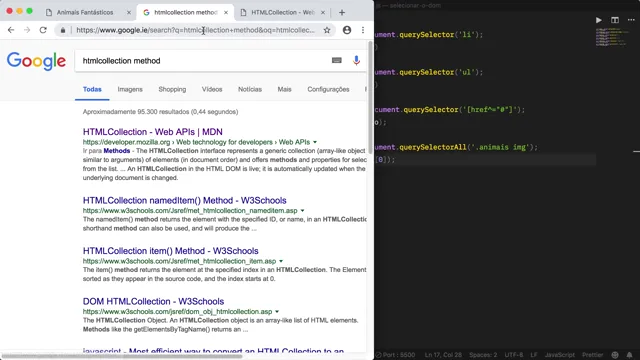Click Port : 5500 in editor status bar

click(396, 355)
